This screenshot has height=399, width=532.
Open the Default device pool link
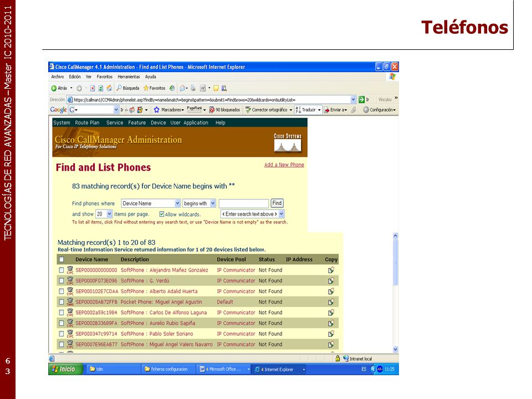[x=225, y=302]
